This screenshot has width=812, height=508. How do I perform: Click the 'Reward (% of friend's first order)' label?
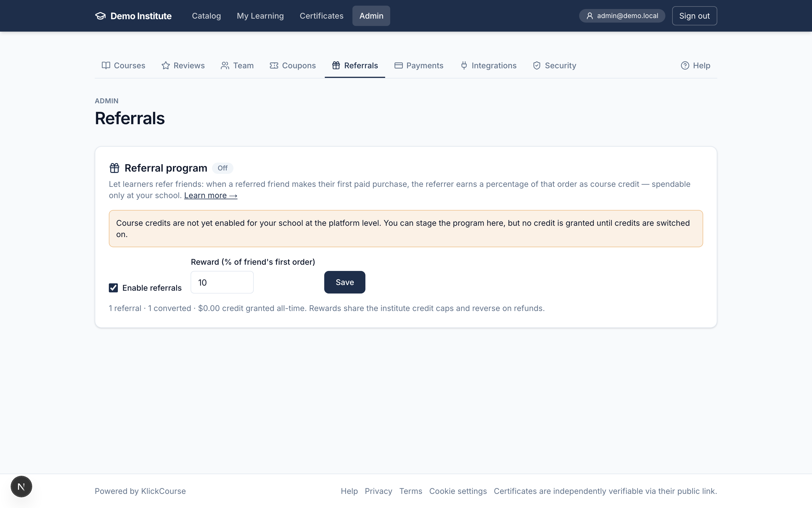click(253, 262)
